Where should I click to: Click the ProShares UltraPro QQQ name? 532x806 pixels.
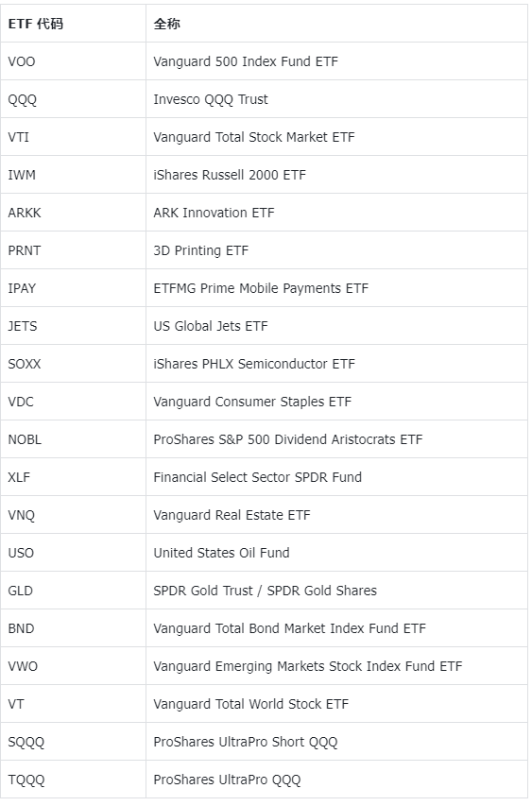coord(227,780)
